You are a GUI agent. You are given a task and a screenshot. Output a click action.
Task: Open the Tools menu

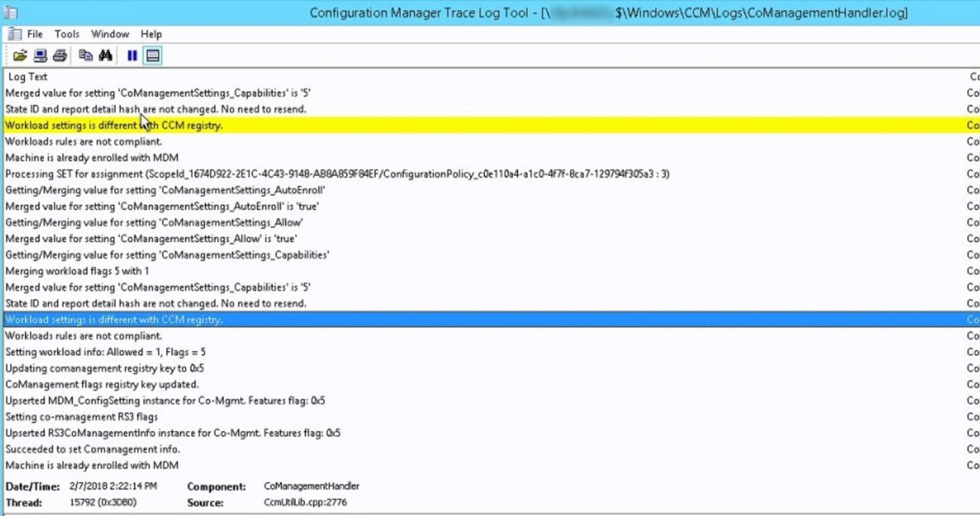(x=68, y=34)
